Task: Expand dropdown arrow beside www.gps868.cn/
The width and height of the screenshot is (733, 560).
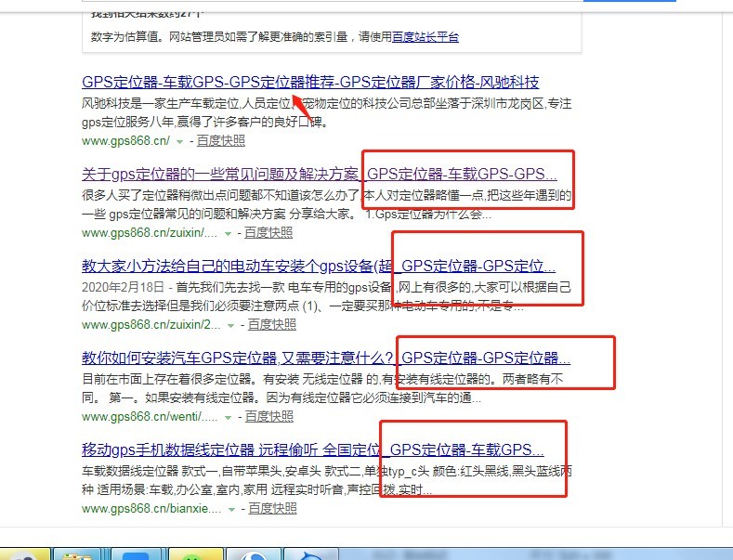Action: tap(179, 142)
